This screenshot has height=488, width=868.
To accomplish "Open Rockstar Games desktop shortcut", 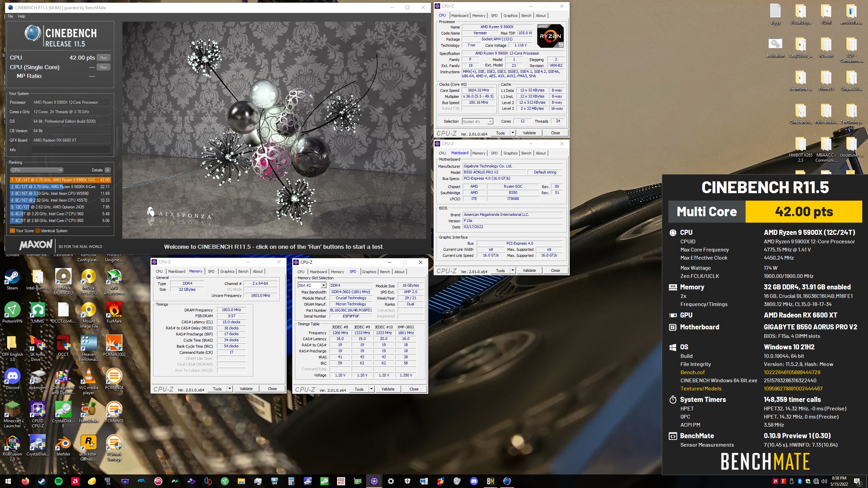I will pyautogui.click(x=88, y=448).
